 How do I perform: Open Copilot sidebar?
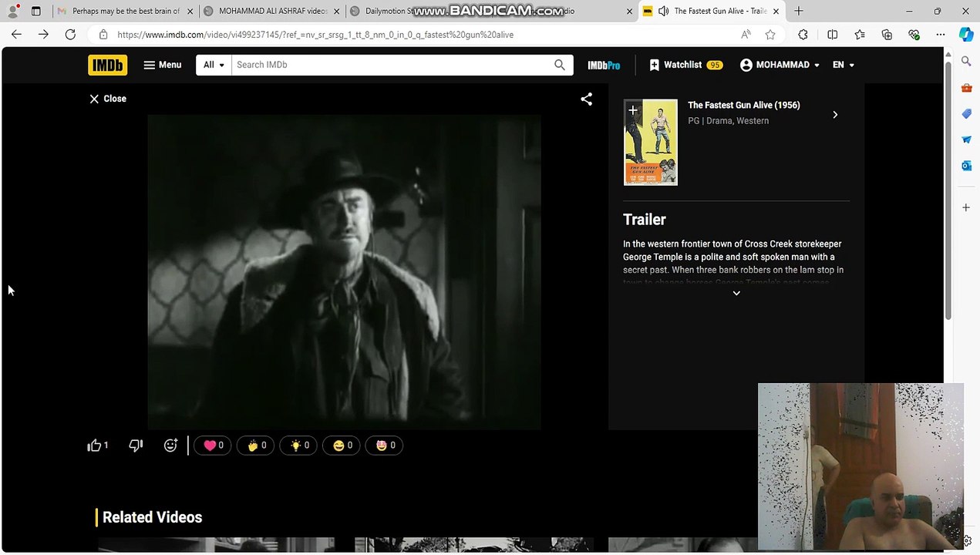(966, 35)
